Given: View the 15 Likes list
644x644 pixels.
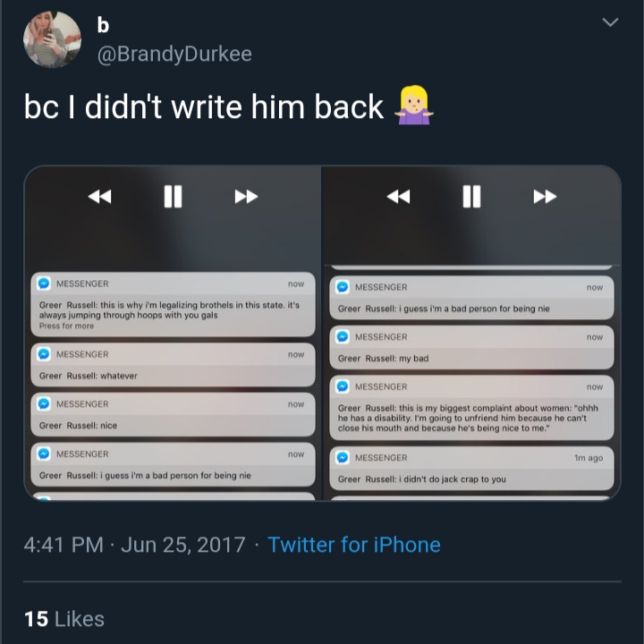Looking at the screenshot, I should click(x=64, y=619).
